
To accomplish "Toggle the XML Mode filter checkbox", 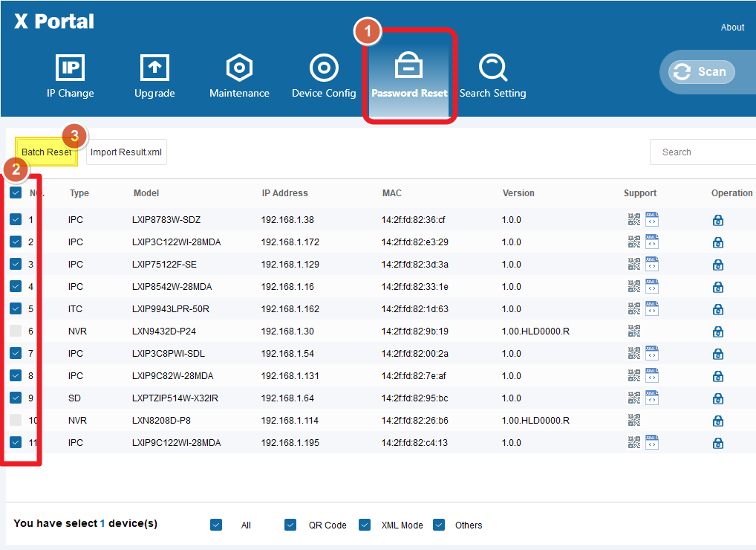I will [365, 525].
